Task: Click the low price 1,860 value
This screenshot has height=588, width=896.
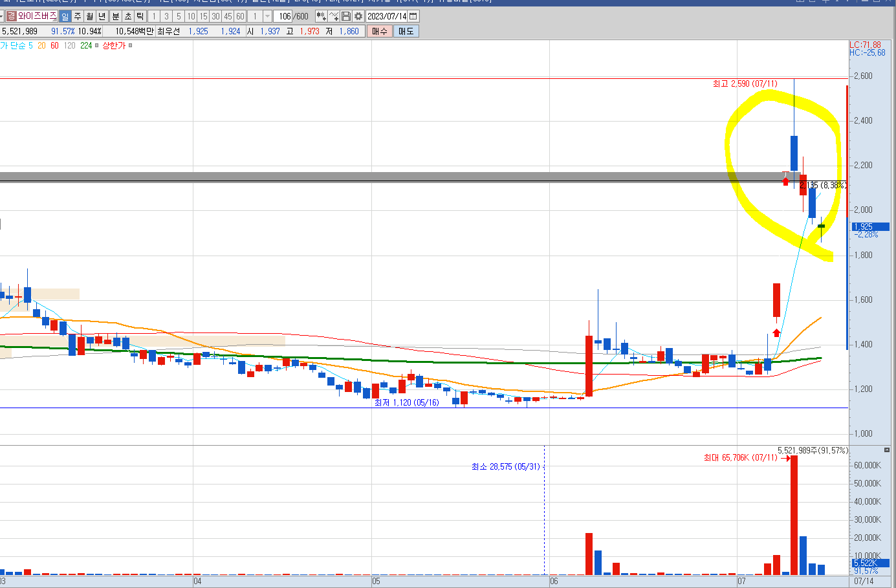Action: 349,31
